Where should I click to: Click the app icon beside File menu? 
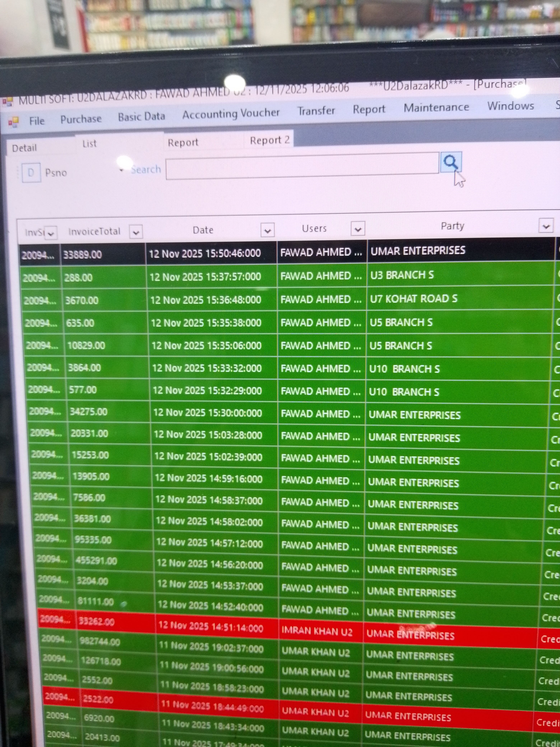[13, 122]
